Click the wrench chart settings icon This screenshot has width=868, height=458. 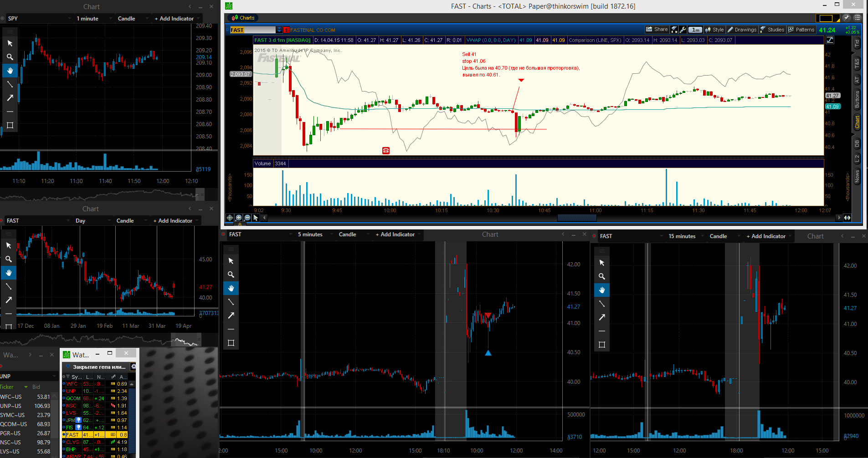(x=683, y=30)
